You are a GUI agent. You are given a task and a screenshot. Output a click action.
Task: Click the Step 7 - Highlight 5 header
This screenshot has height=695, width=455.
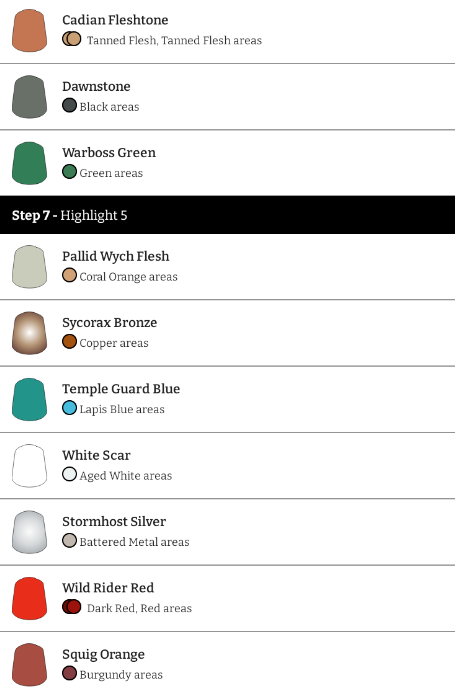[227, 215]
